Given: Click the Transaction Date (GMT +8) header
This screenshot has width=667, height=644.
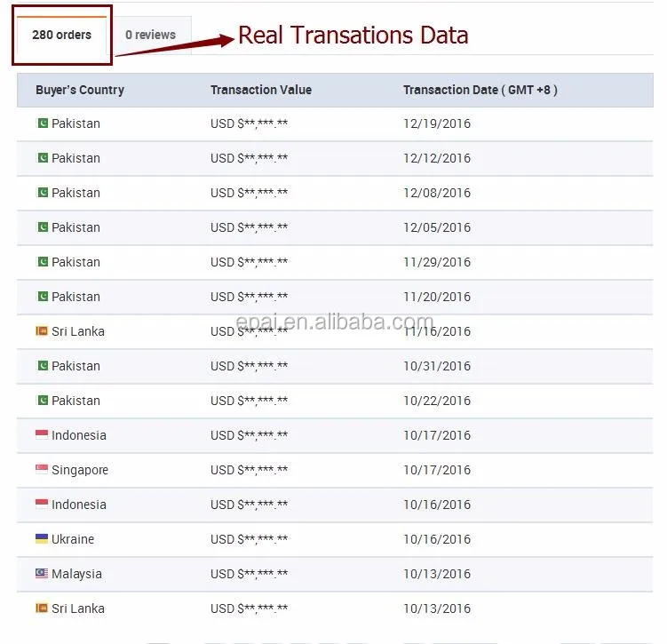Looking at the screenshot, I should (x=480, y=90).
